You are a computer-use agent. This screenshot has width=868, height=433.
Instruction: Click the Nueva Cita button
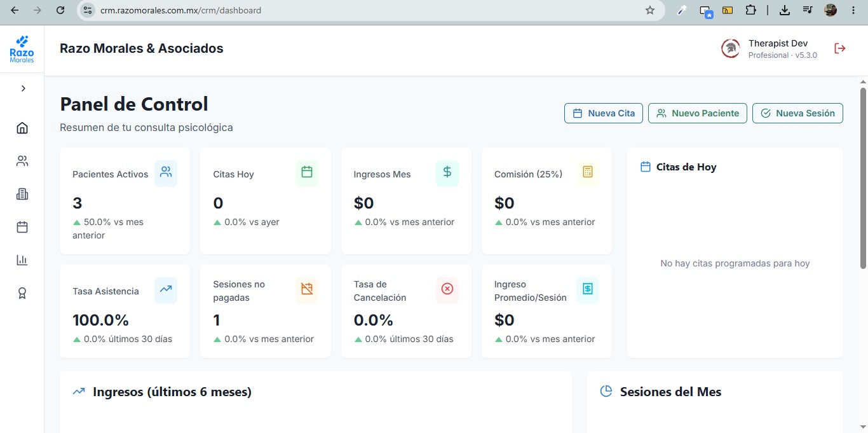[604, 113]
